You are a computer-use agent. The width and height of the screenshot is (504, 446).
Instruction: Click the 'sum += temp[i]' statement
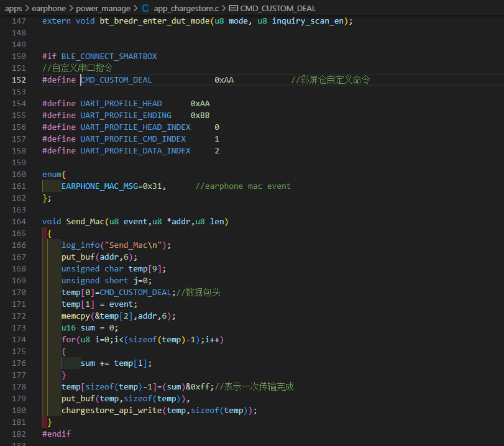coord(116,363)
